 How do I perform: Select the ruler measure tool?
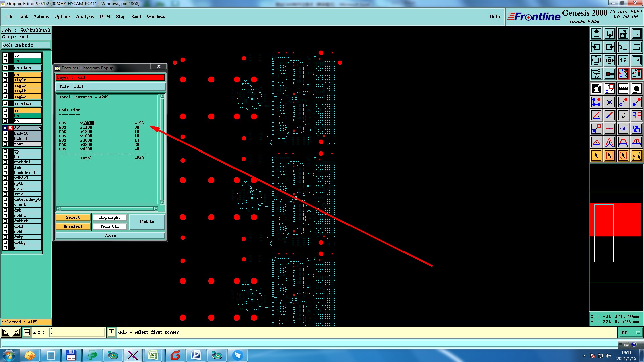(x=623, y=88)
